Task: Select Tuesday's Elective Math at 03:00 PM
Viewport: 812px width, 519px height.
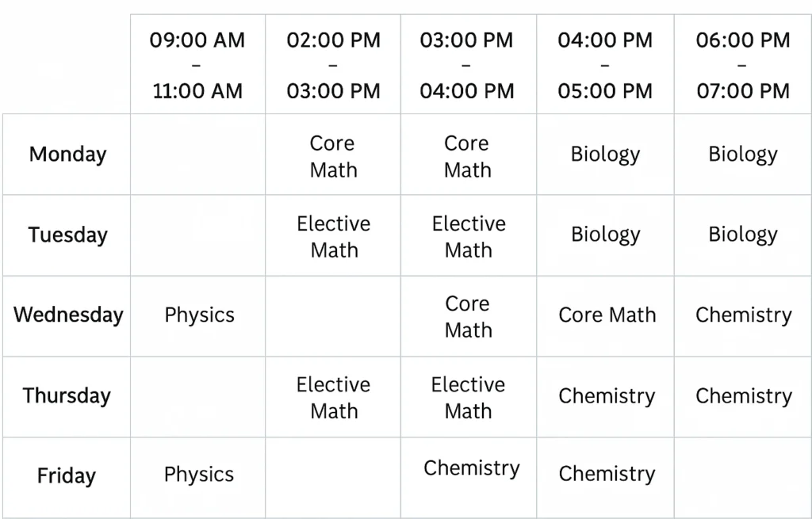Action: pos(469,235)
